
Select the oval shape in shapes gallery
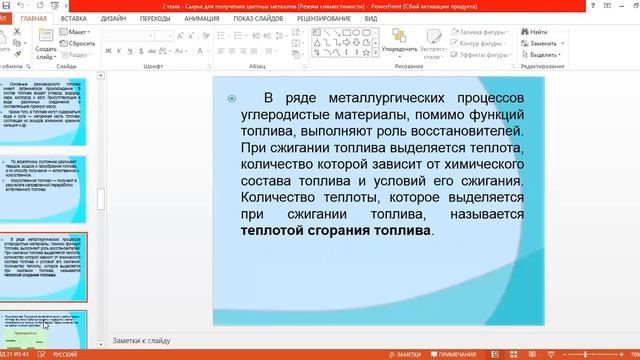pyautogui.click(x=356, y=33)
